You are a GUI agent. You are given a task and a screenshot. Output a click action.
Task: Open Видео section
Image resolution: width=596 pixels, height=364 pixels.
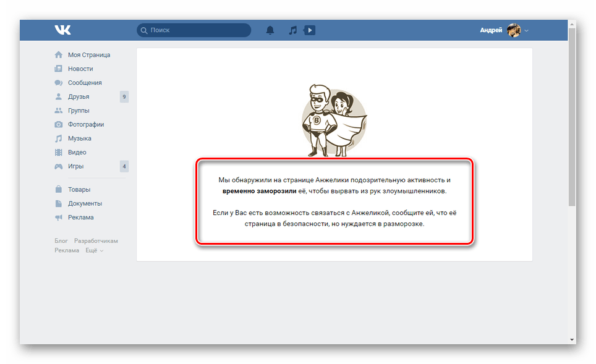click(77, 153)
